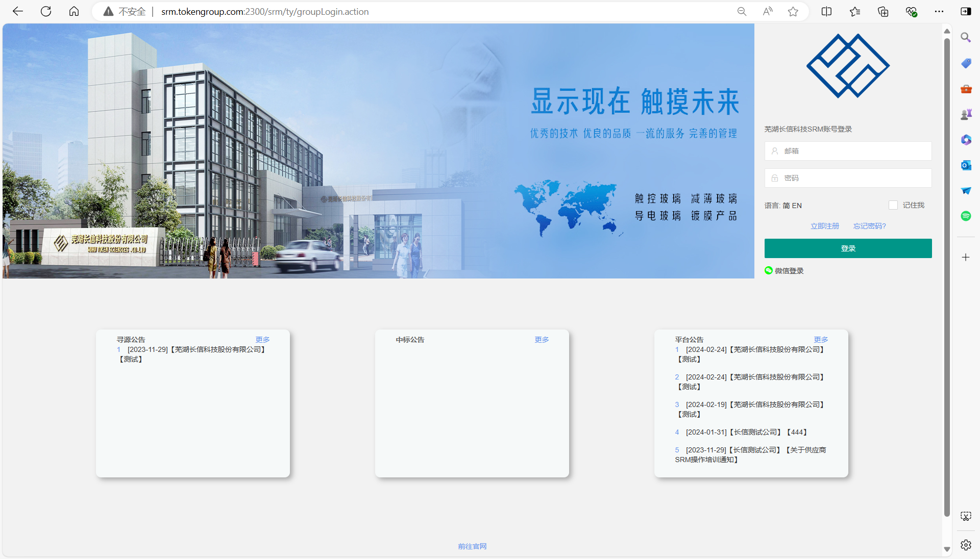Click the not-secure warning triangle icon
The height and width of the screenshot is (559, 980).
click(108, 12)
